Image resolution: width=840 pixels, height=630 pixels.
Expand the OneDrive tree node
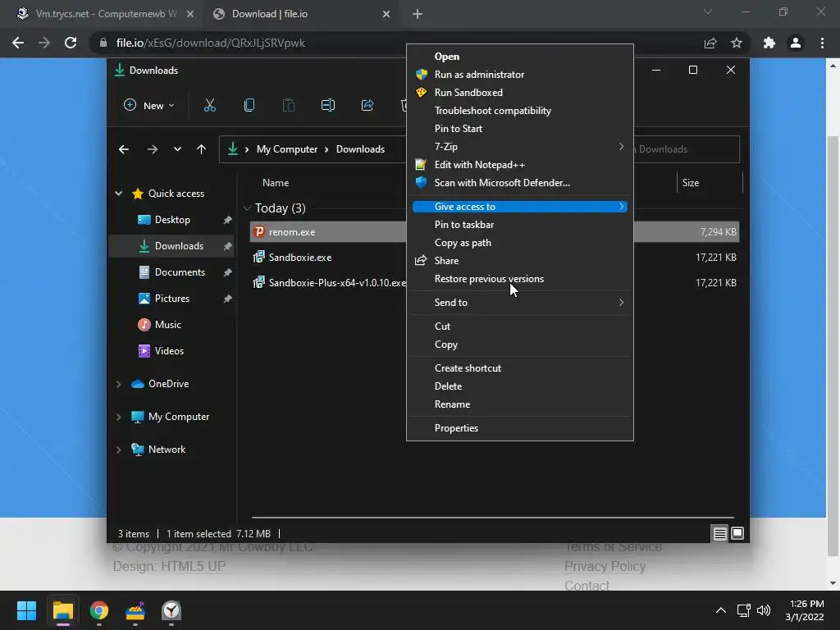pyautogui.click(x=118, y=384)
